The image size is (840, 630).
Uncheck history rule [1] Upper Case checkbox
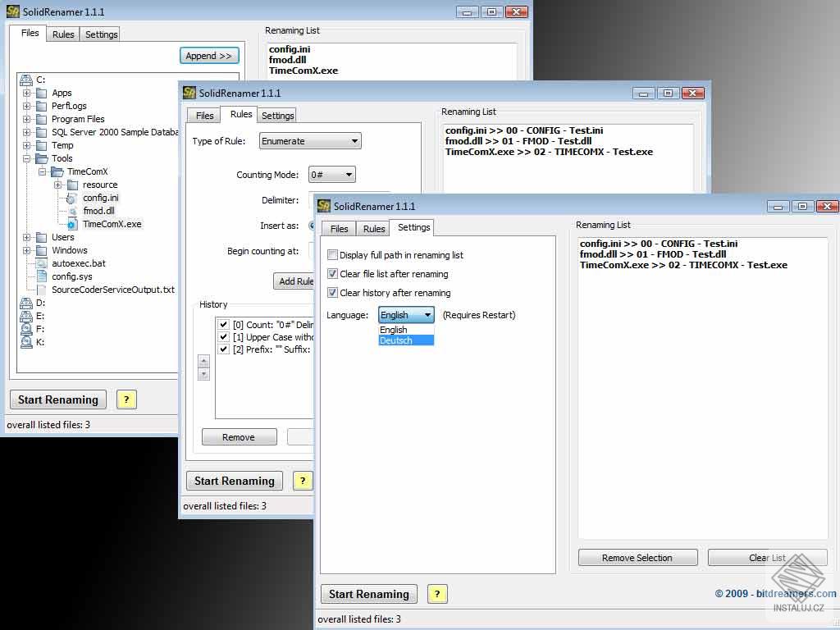coord(224,337)
